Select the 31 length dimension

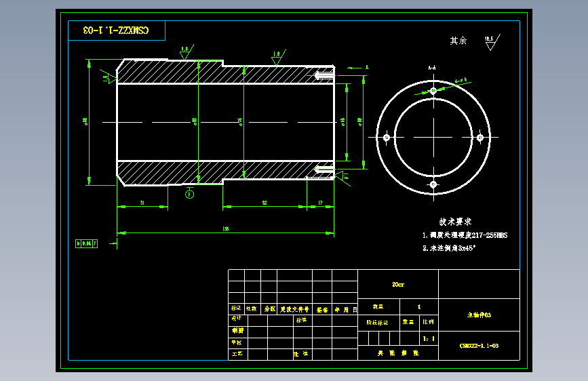point(142,203)
